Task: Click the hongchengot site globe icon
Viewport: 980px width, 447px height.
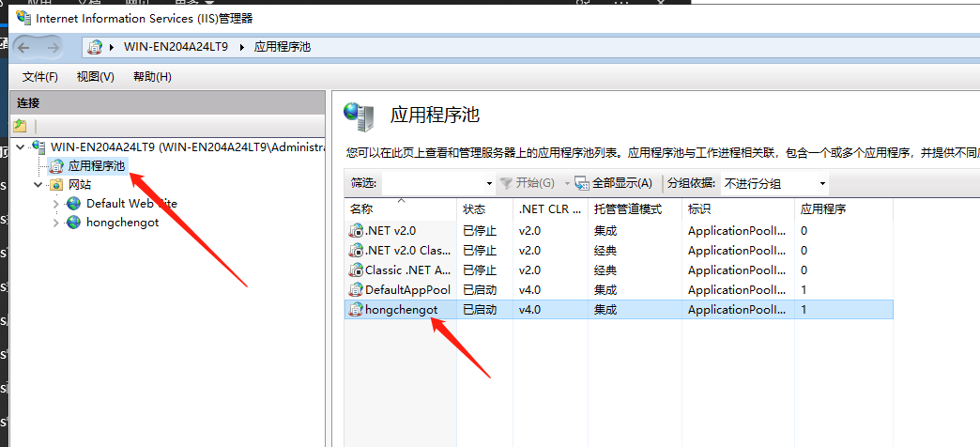Action: point(74,222)
